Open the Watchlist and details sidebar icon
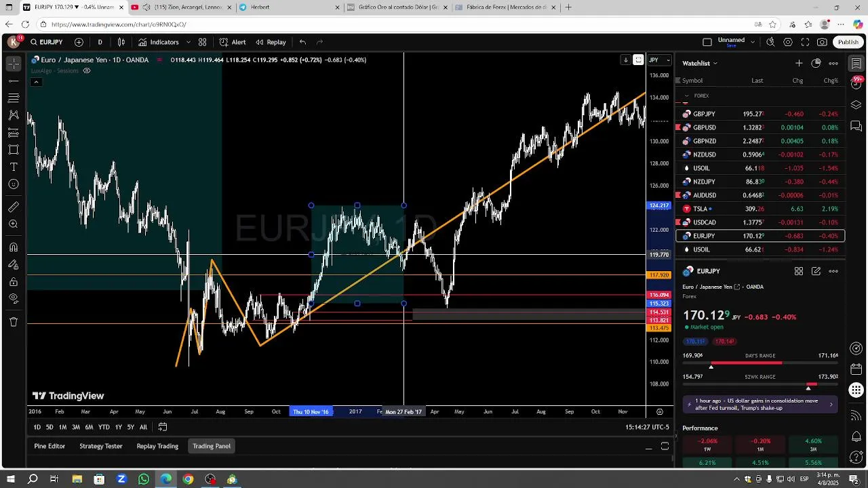Image resolution: width=868 pixels, height=488 pixels. pyautogui.click(x=856, y=64)
